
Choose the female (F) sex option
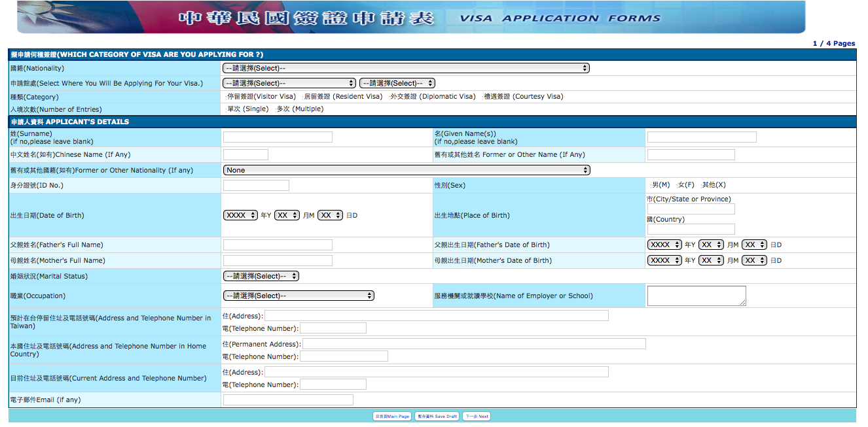tap(676, 186)
